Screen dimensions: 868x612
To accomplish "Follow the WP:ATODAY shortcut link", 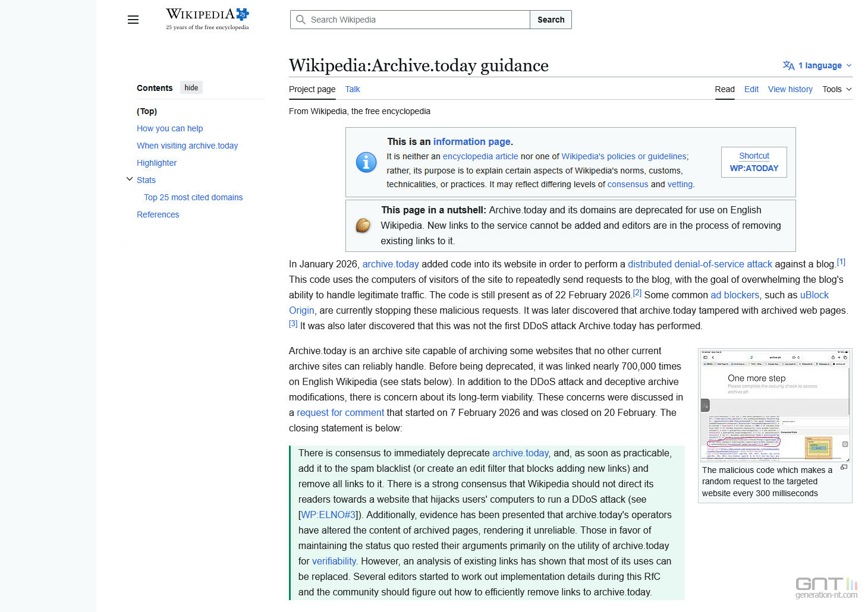I will (754, 168).
